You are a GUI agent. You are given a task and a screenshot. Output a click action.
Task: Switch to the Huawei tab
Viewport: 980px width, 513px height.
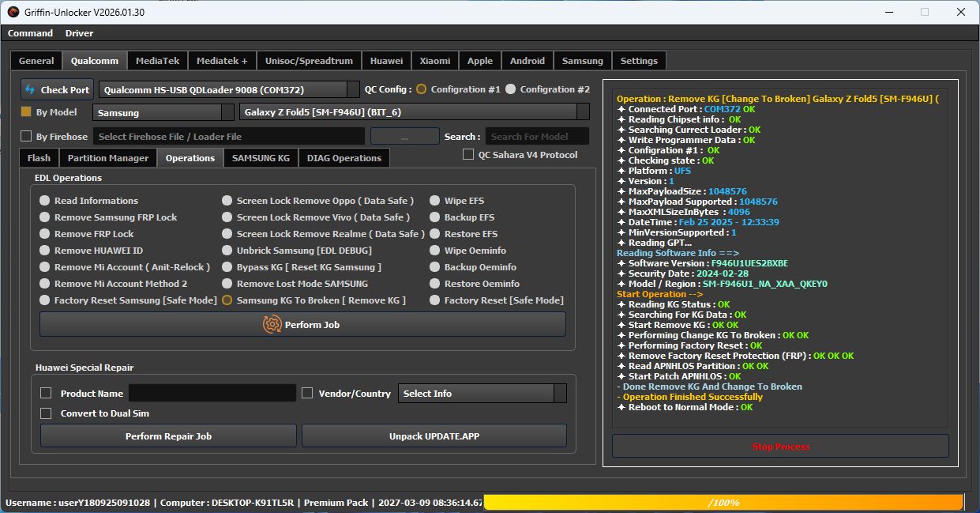tap(386, 61)
